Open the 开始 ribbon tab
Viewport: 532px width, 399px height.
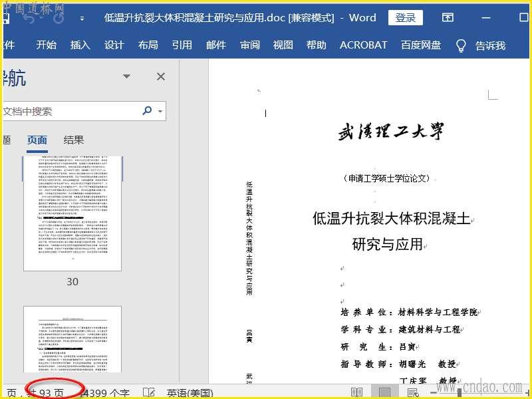coord(47,45)
